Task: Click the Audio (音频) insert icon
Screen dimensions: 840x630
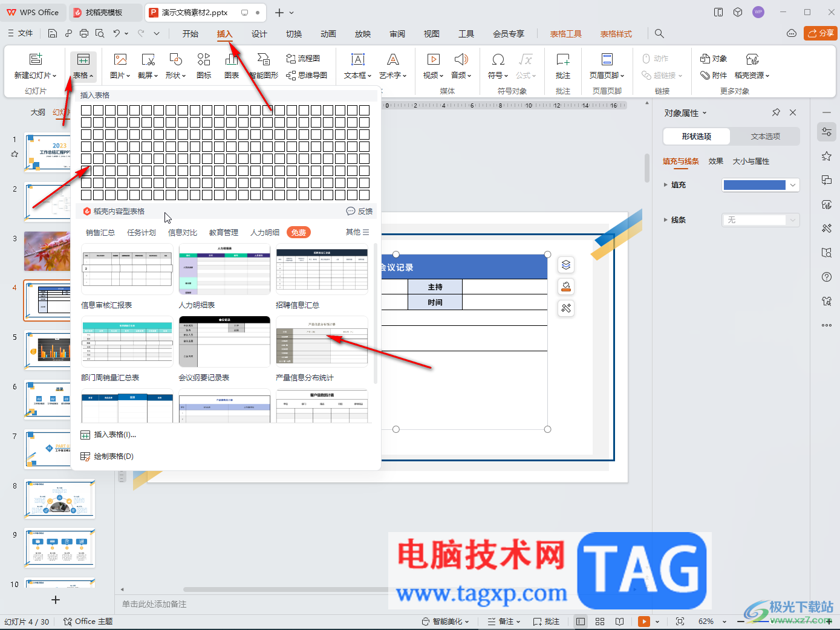Action: pyautogui.click(x=461, y=59)
